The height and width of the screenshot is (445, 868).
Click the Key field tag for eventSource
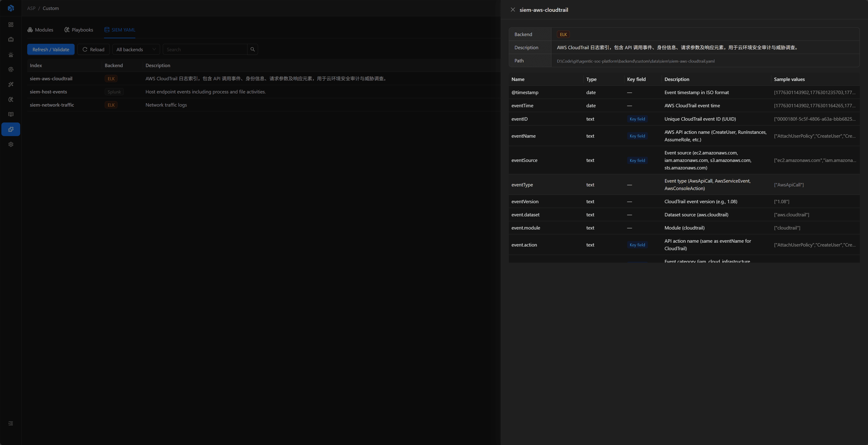[x=637, y=161]
